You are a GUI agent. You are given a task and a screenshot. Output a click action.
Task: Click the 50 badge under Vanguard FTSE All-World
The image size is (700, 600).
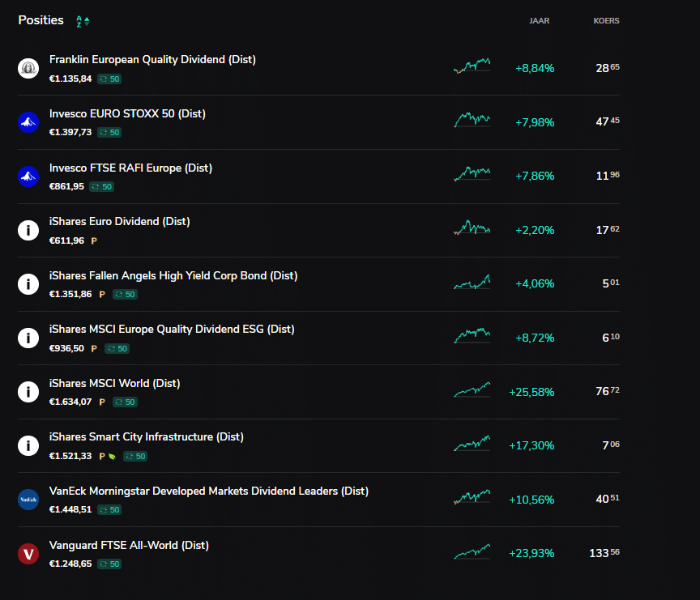[x=109, y=564]
